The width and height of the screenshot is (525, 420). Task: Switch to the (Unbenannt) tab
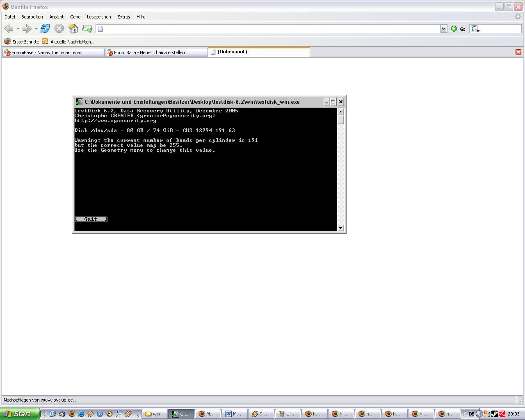pyautogui.click(x=259, y=52)
